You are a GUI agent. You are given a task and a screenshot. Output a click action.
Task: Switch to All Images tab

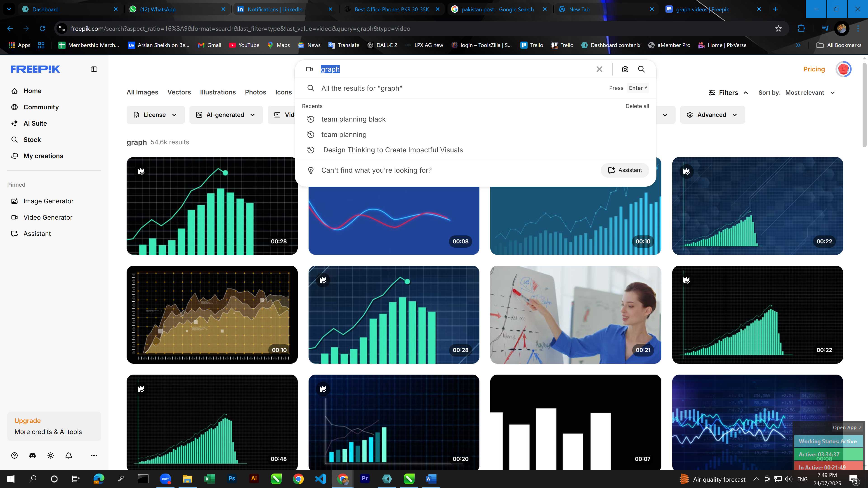142,92
